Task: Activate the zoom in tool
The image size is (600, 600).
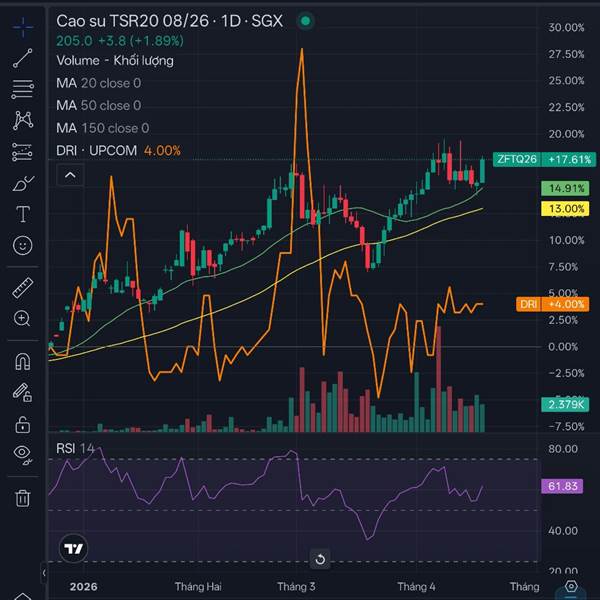Action: 23,318
